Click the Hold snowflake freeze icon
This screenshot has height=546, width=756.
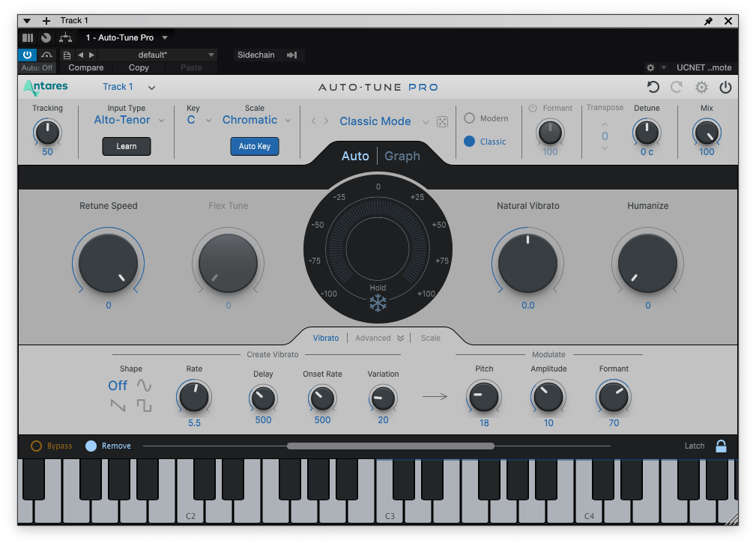[378, 303]
